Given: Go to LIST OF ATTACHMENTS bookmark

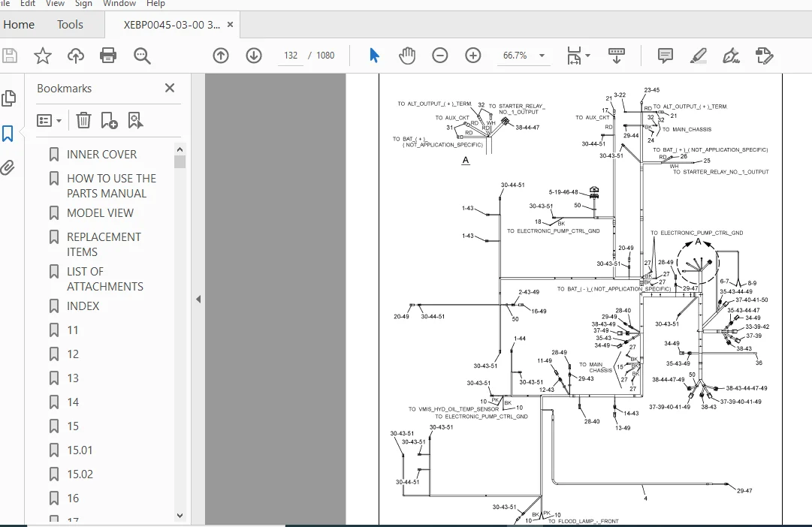Looking at the screenshot, I should pyautogui.click(x=104, y=279).
